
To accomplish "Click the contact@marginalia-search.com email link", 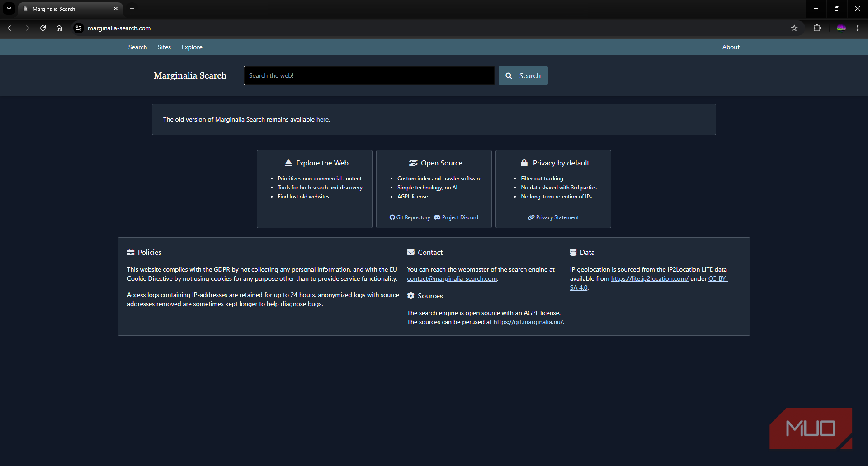I will tap(452, 278).
